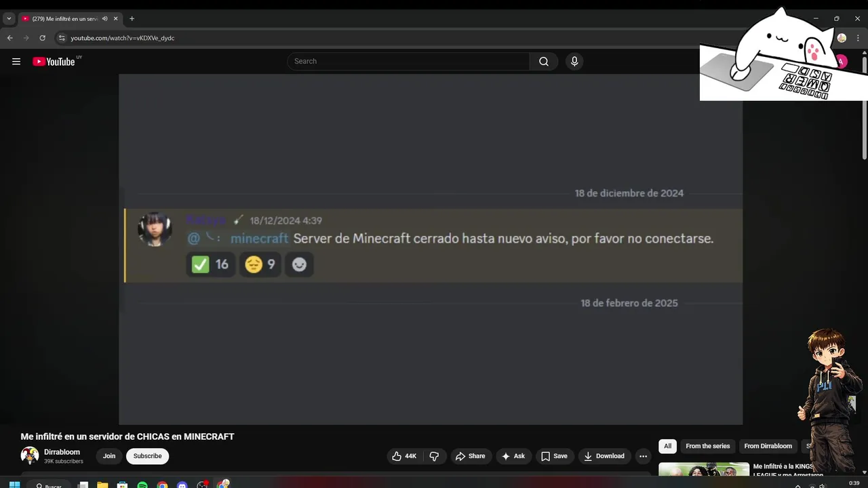Reload the page
The height and width of the screenshot is (488, 868).
(43, 38)
